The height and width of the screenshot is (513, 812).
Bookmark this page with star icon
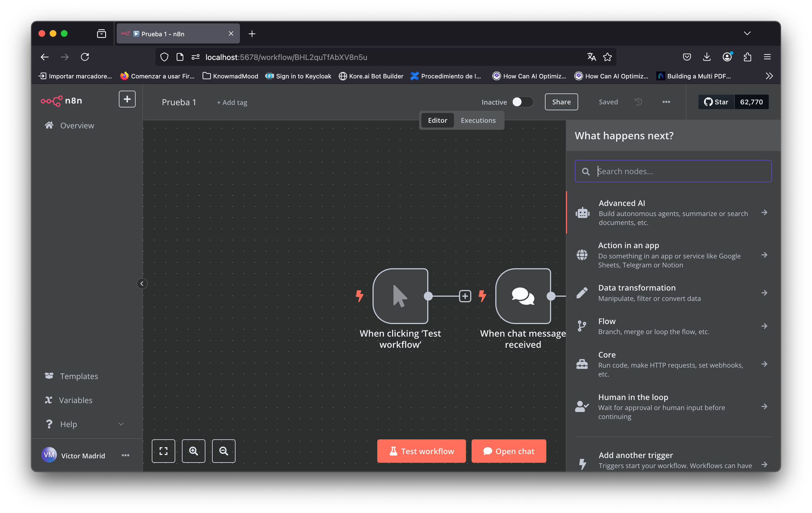click(x=607, y=57)
